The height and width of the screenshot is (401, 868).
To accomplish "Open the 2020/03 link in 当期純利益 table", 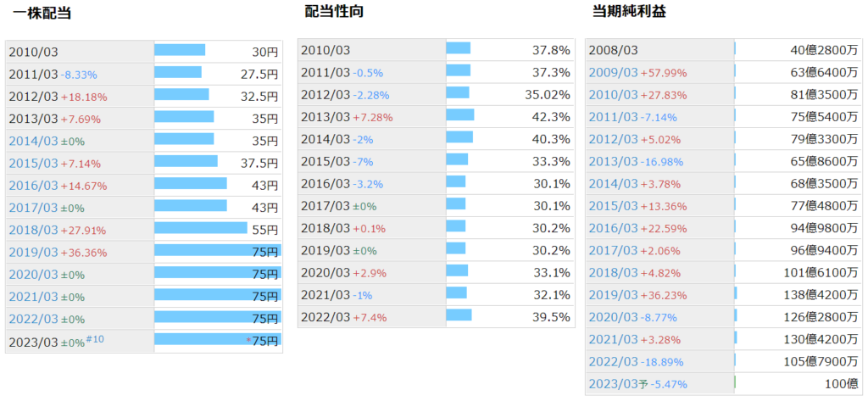I will tap(614, 317).
